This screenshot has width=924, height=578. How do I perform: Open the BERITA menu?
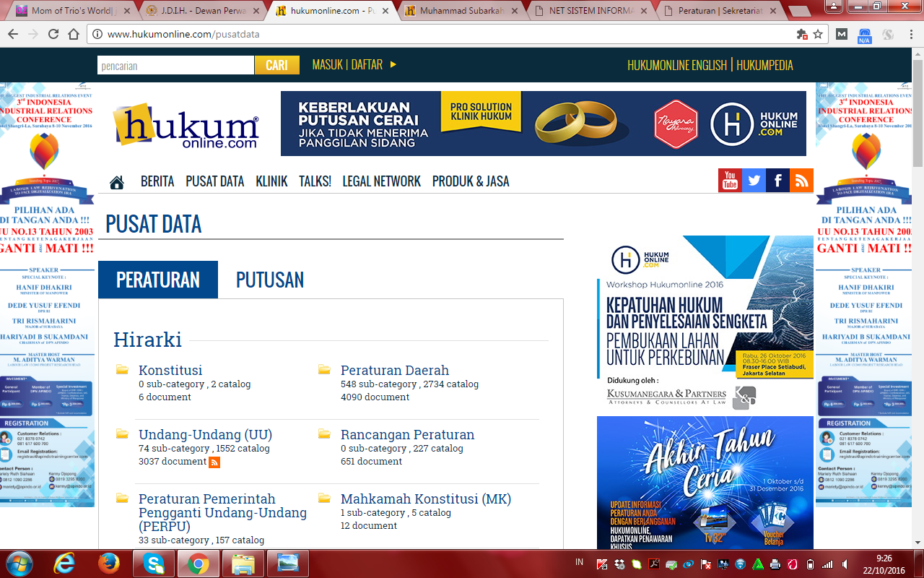(157, 181)
